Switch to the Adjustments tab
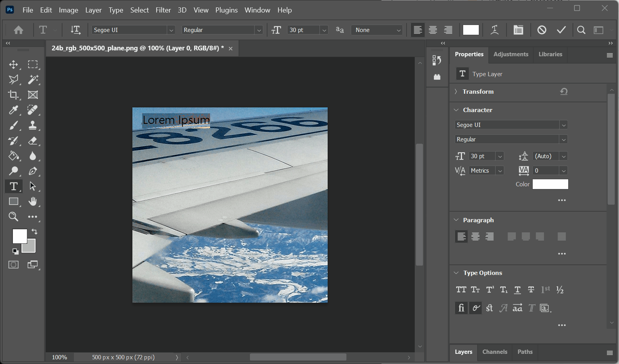Image resolution: width=619 pixels, height=364 pixels. [x=510, y=54]
